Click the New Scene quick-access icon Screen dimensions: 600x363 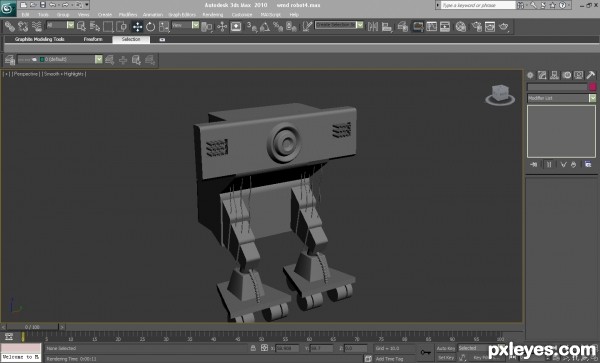pyautogui.click(x=24, y=5)
